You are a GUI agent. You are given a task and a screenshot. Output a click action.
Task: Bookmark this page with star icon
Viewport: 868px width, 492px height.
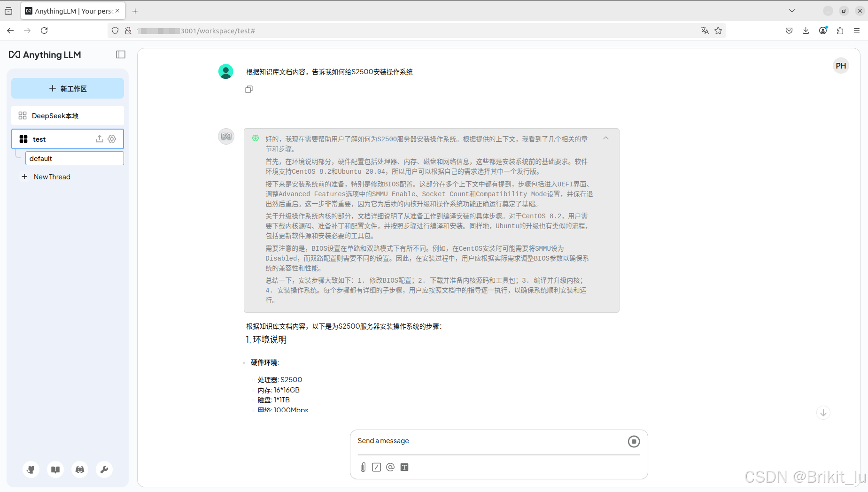click(718, 31)
